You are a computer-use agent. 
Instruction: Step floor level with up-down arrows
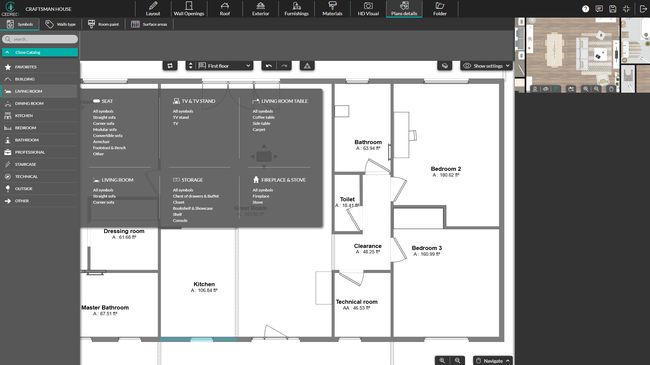(190, 66)
